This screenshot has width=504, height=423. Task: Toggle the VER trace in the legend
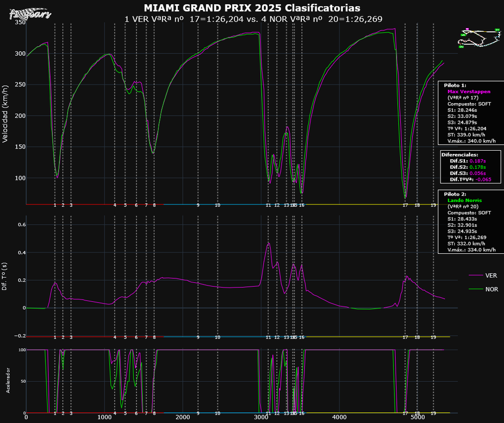click(x=483, y=275)
